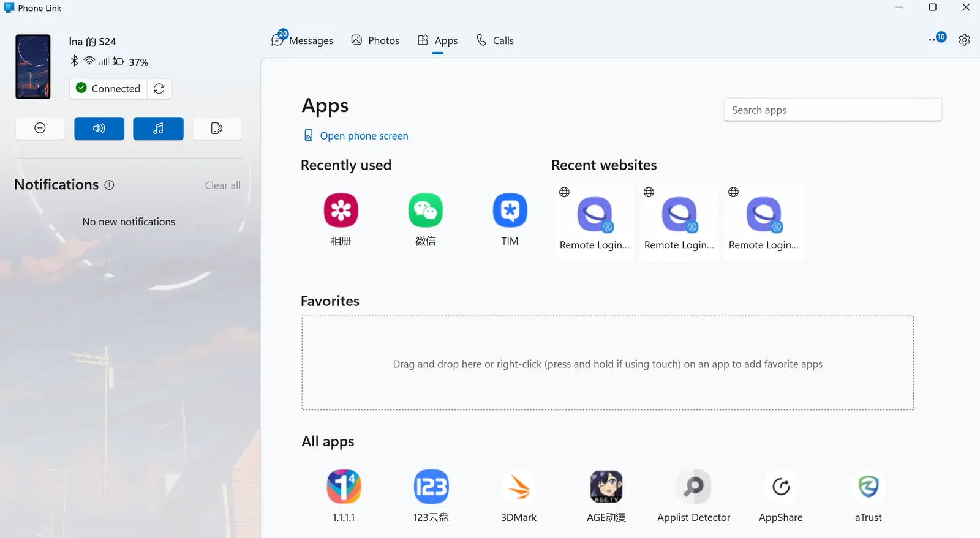
Task: Open the 123云盘 app
Action: pos(431,487)
